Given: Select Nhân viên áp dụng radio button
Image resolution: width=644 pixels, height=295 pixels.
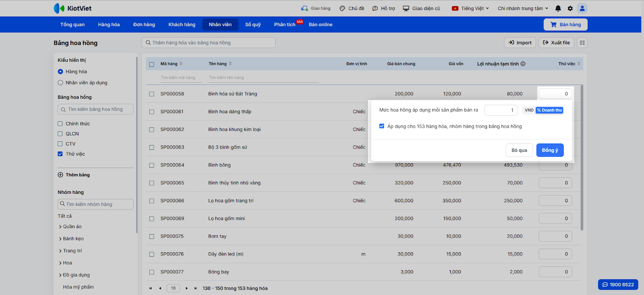Looking at the screenshot, I should point(60,83).
